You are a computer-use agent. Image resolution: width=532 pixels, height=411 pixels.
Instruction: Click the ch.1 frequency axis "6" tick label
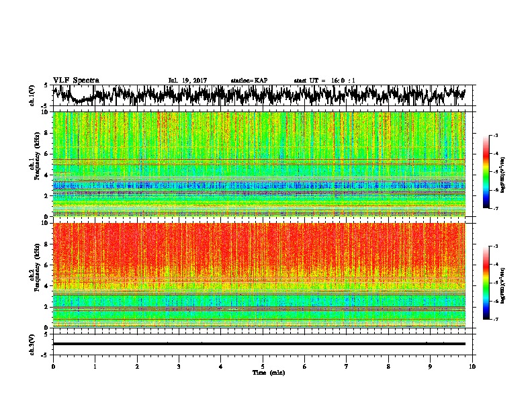47,154
